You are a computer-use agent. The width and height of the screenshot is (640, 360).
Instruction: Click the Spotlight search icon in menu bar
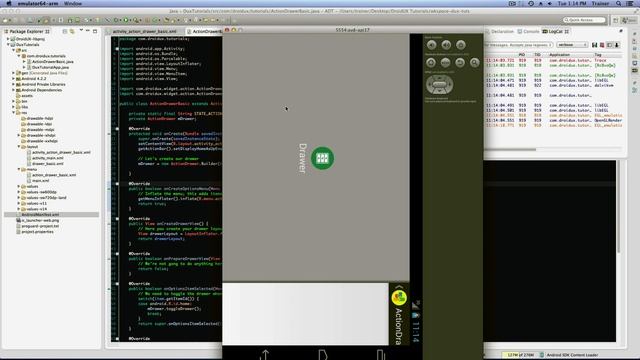618,3
